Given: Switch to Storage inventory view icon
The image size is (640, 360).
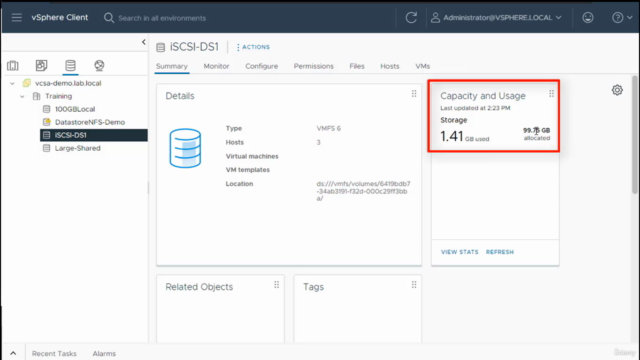Looking at the screenshot, I should (70, 65).
